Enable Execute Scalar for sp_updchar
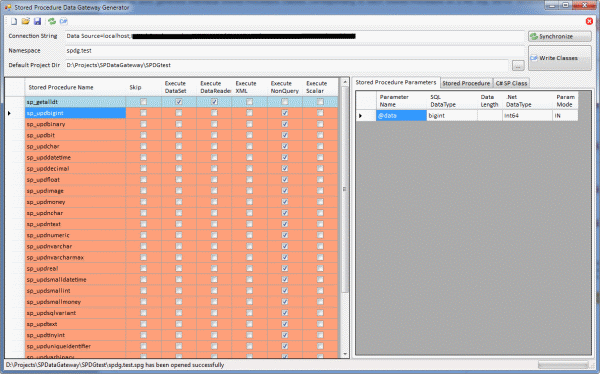The width and height of the screenshot is (600, 374). tap(320, 146)
